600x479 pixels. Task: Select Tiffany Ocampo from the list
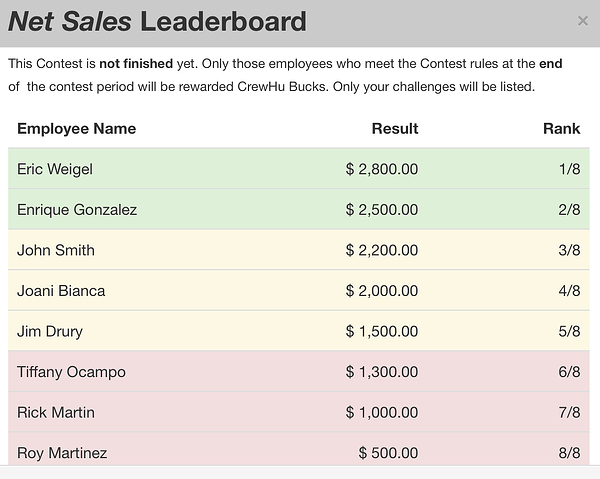click(x=71, y=372)
